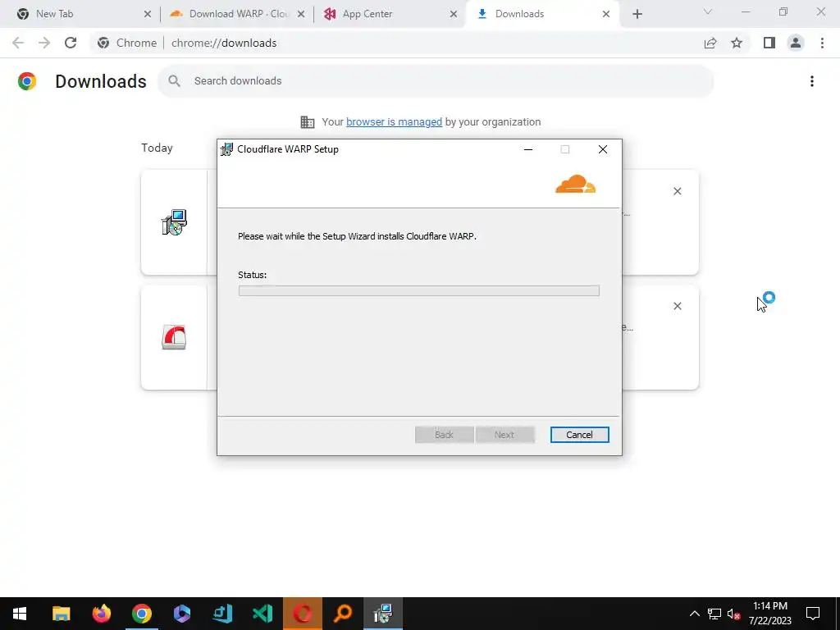Screen dimensions: 840x630
Task: Reload the downloads page
Action: 71,43
